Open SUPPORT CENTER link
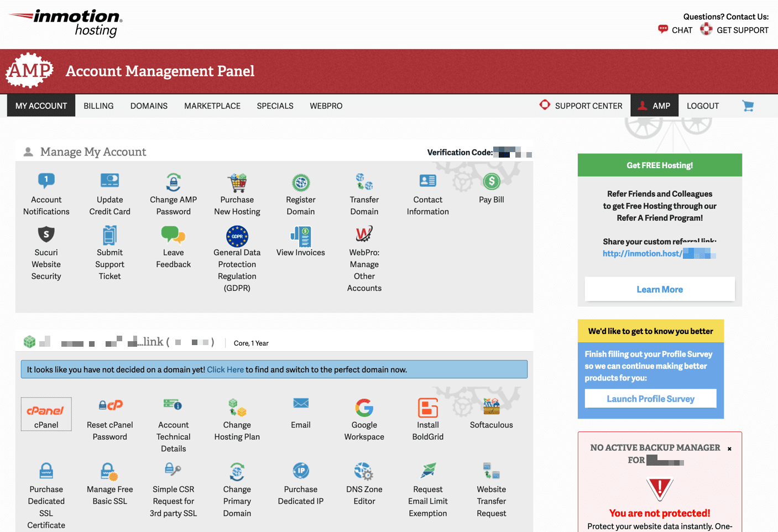This screenshot has width=778, height=532. 581,106
